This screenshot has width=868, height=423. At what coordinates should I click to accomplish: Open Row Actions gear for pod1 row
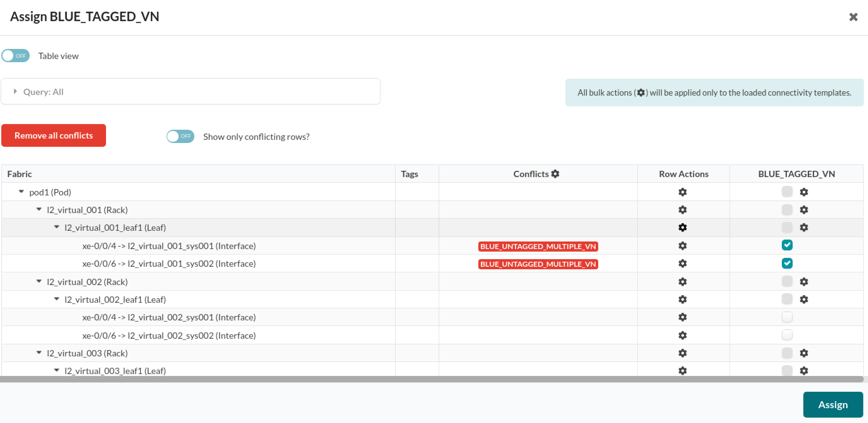click(x=683, y=192)
